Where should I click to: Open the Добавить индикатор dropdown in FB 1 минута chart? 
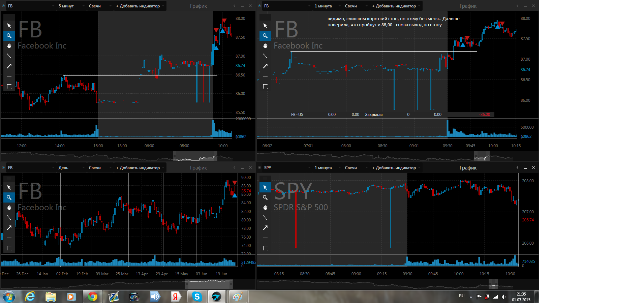pyautogui.click(x=396, y=6)
